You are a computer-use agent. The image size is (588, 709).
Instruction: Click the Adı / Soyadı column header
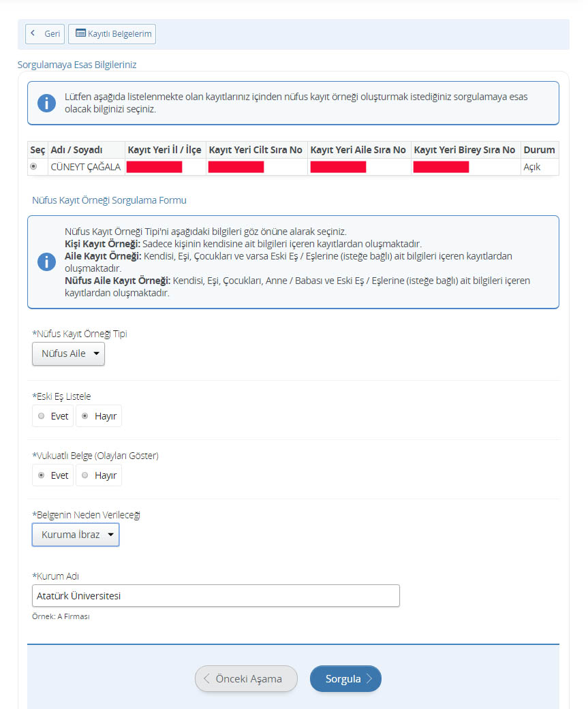[x=76, y=150]
